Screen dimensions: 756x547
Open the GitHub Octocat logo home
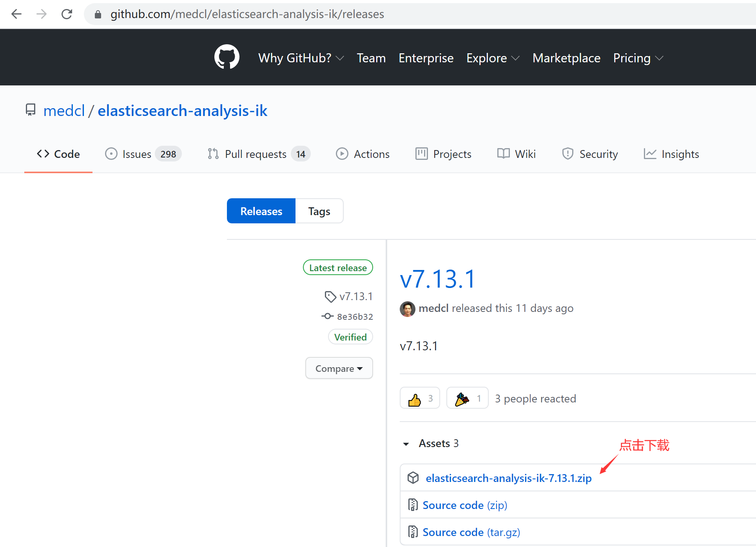[227, 57]
